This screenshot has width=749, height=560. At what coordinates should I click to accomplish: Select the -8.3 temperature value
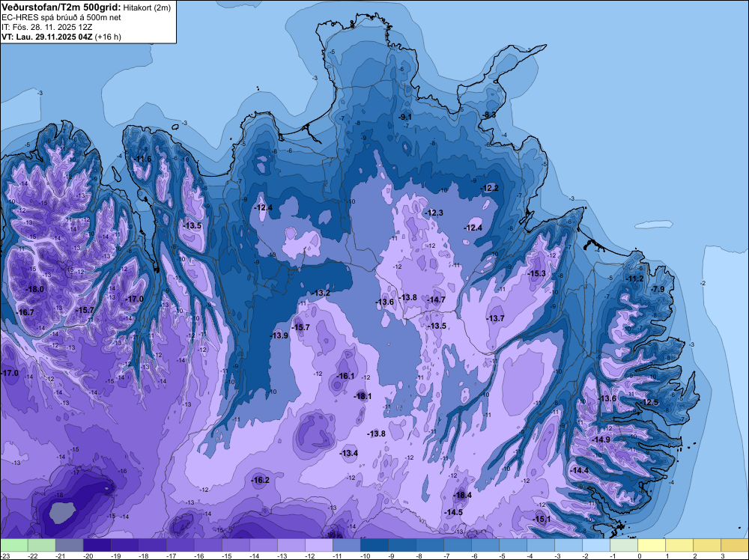click(488, 115)
